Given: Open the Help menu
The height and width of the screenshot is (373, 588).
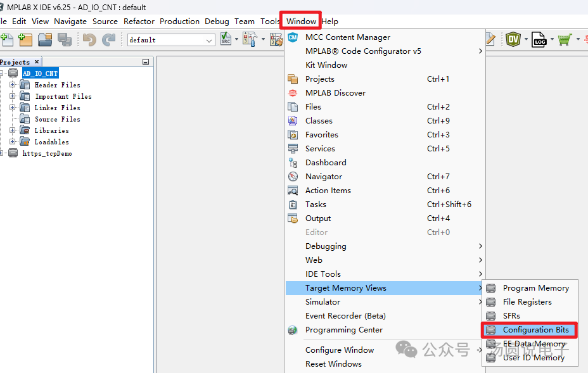Looking at the screenshot, I should 330,22.
